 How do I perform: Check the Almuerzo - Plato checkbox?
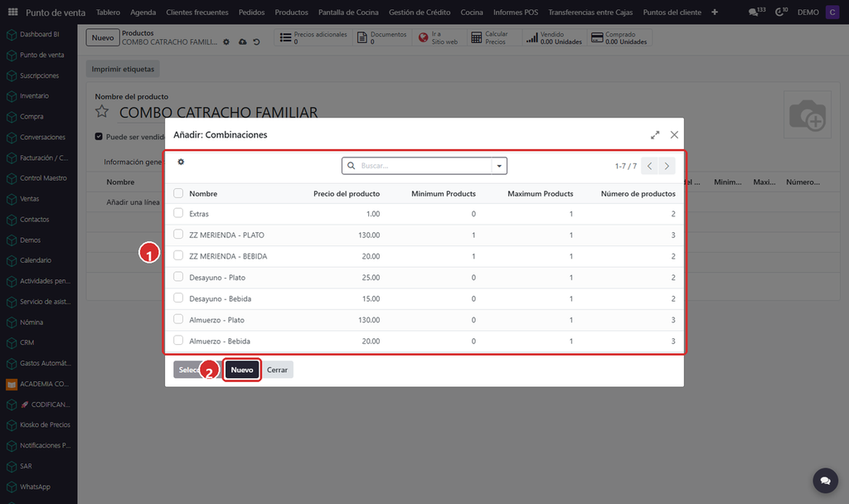(x=178, y=319)
